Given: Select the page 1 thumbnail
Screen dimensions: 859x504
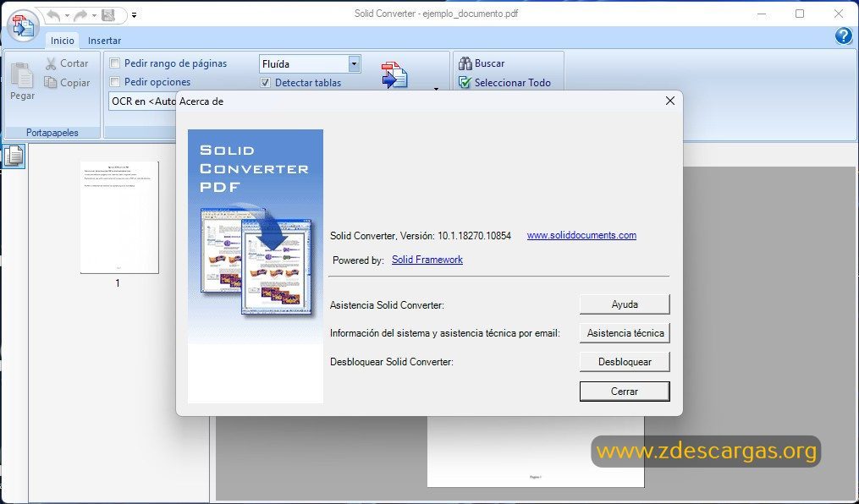Looking at the screenshot, I should tap(119, 217).
